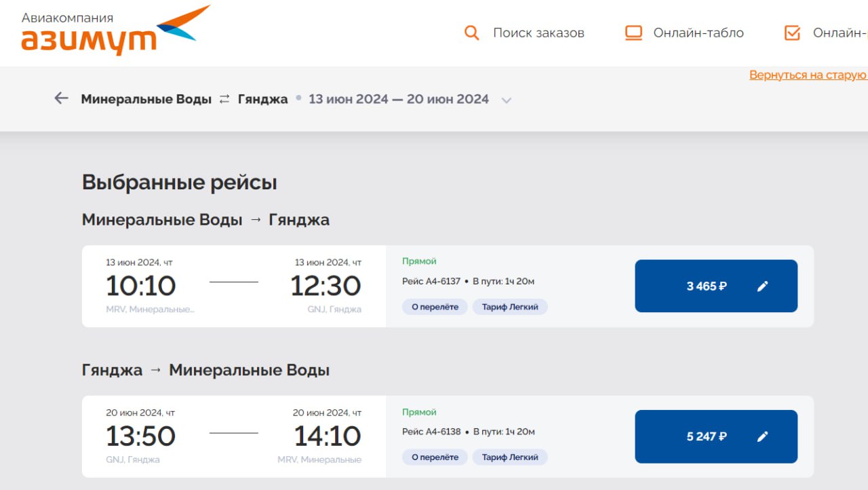Click the online check-in checkmark icon

click(792, 33)
